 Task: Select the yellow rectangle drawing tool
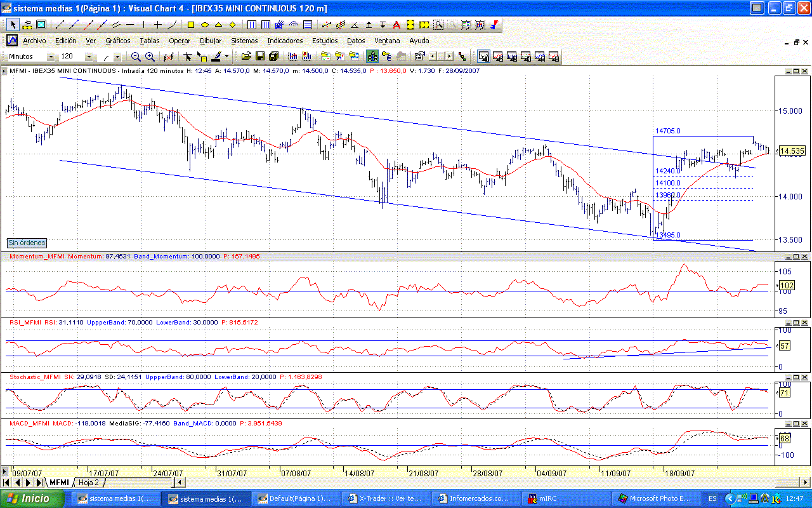pyautogui.click(x=190, y=25)
